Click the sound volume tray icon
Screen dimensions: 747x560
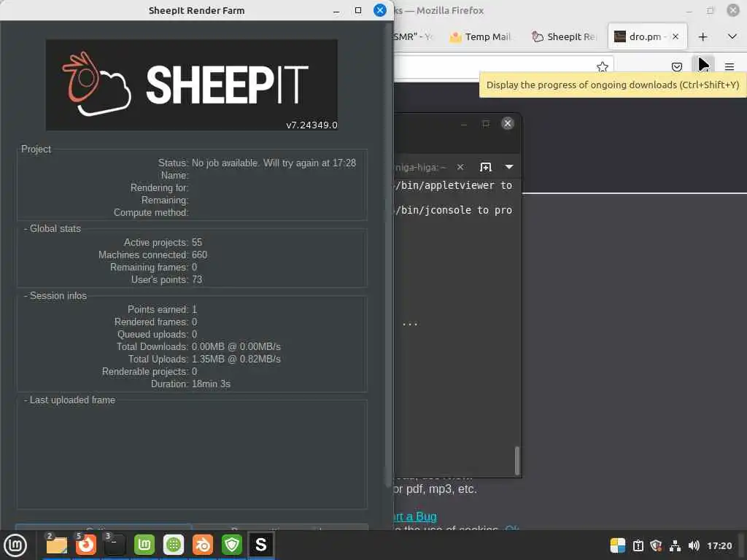point(694,545)
